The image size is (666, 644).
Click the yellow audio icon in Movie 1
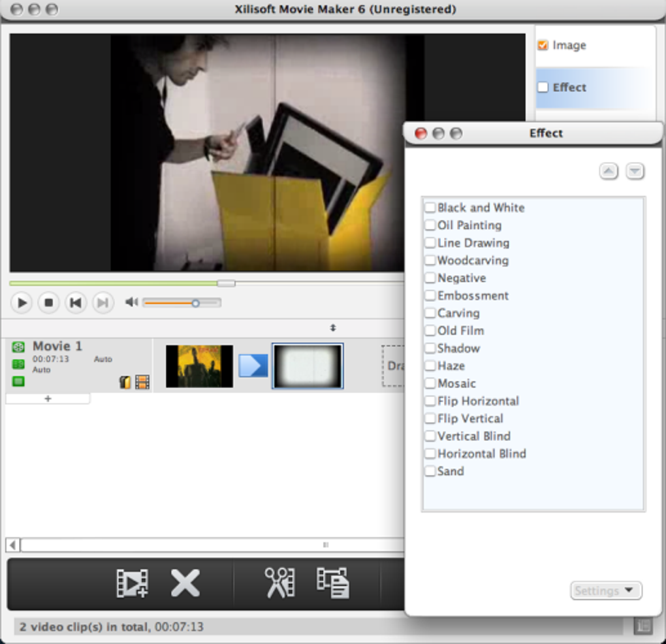click(x=125, y=382)
